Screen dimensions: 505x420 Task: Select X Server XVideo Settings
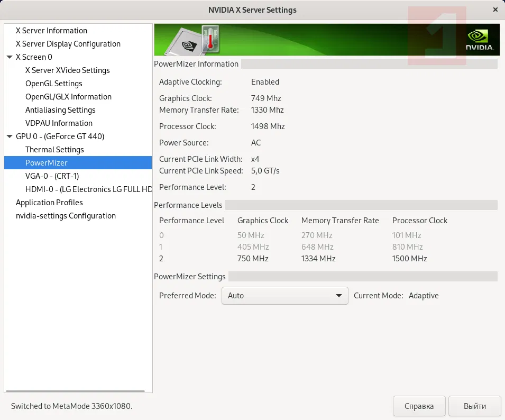click(68, 70)
